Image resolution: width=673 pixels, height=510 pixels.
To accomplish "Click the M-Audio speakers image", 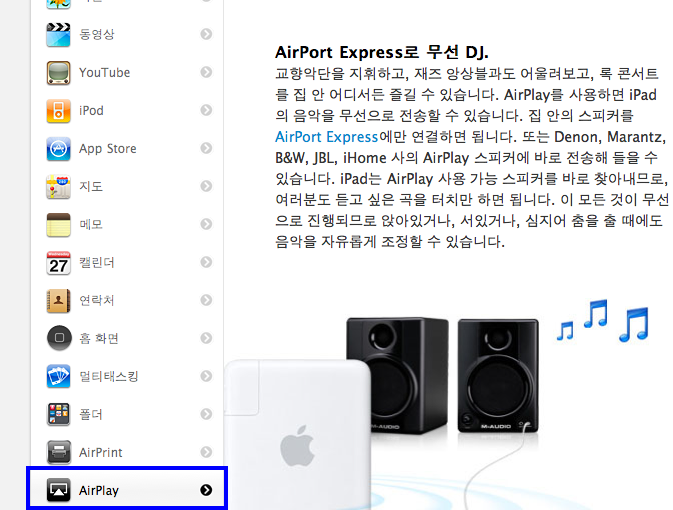I will tap(443, 376).
